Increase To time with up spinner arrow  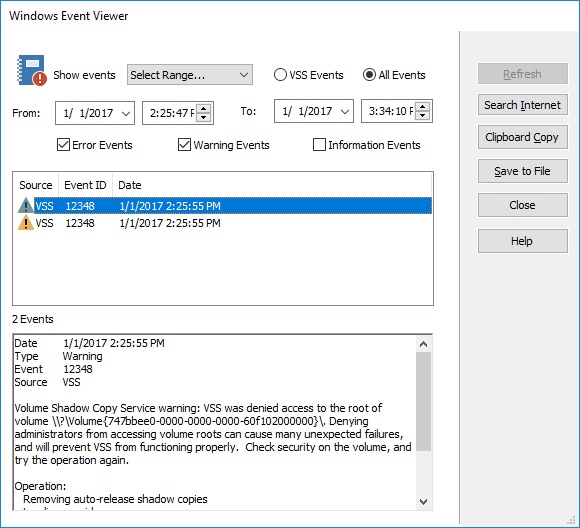click(422, 106)
